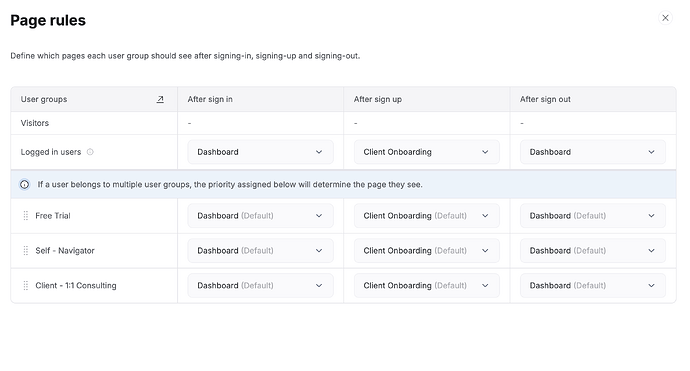690x371 pixels.
Task: Open Free Trial After sign in dropdown
Action: [x=261, y=216]
